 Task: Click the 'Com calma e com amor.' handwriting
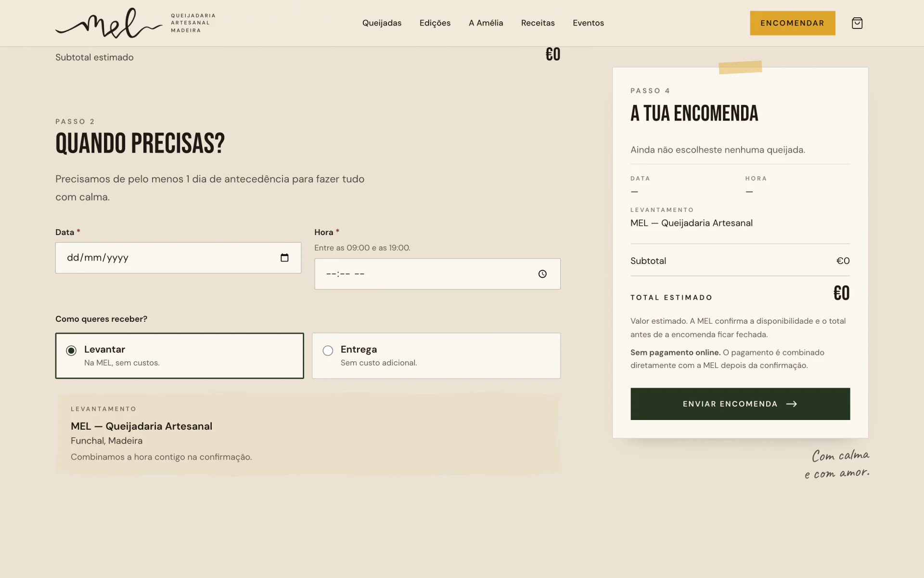[837, 464]
